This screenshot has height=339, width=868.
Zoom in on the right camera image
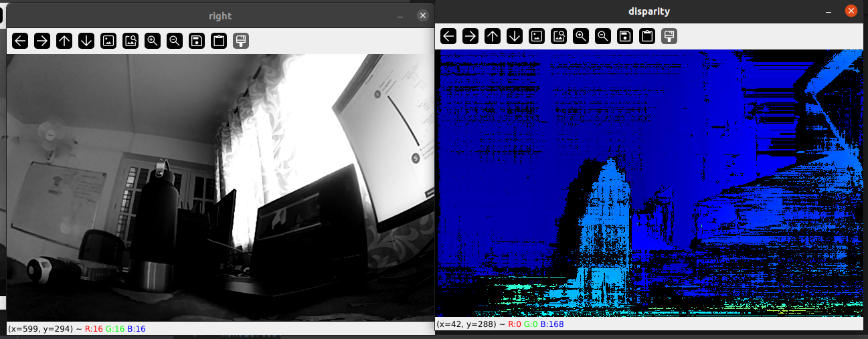153,41
